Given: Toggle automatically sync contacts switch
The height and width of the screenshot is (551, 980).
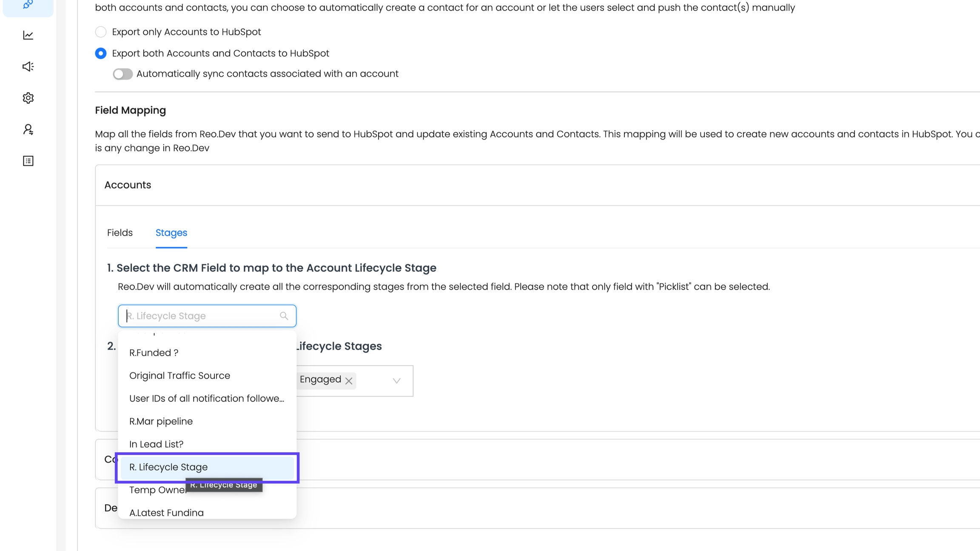Looking at the screenshot, I should pyautogui.click(x=122, y=74).
